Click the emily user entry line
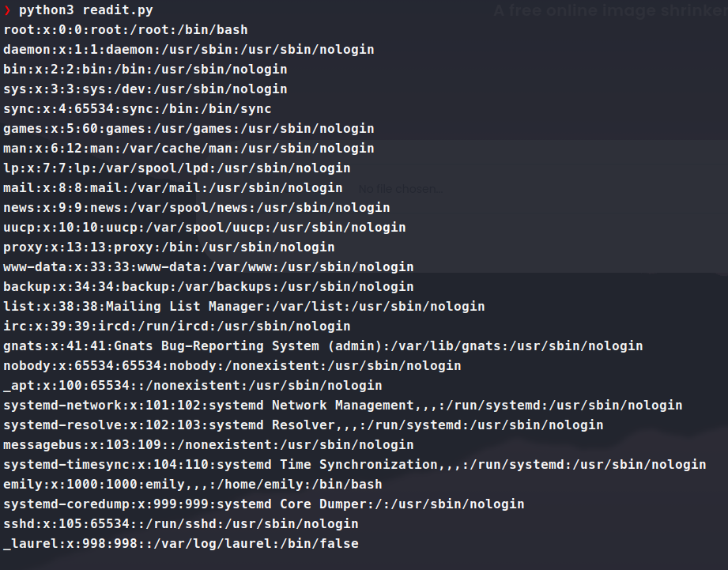Image resolution: width=728 pixels, height=570 pixels. click(x=192, y=485)
